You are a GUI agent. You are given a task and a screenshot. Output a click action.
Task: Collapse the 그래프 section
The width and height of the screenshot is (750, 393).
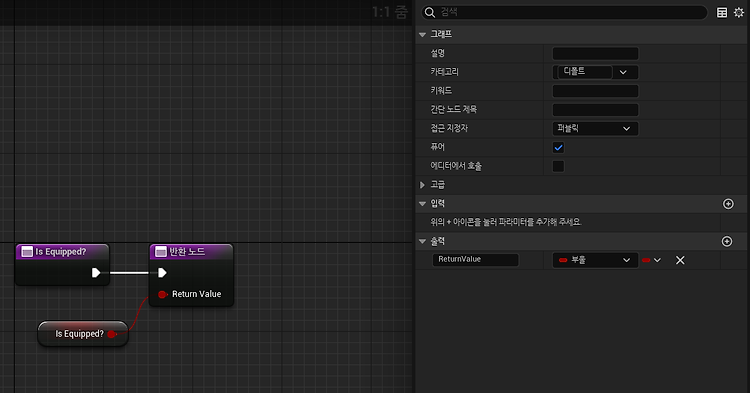click(422, 34)
